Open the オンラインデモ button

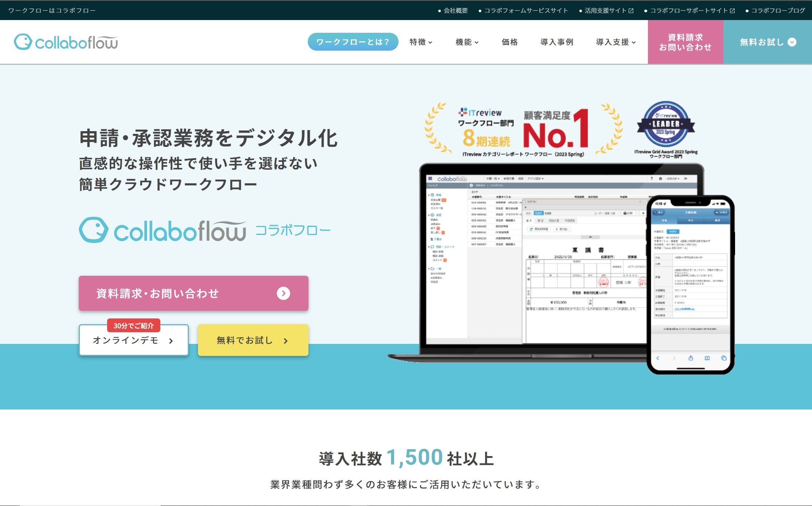pos(133,340)
